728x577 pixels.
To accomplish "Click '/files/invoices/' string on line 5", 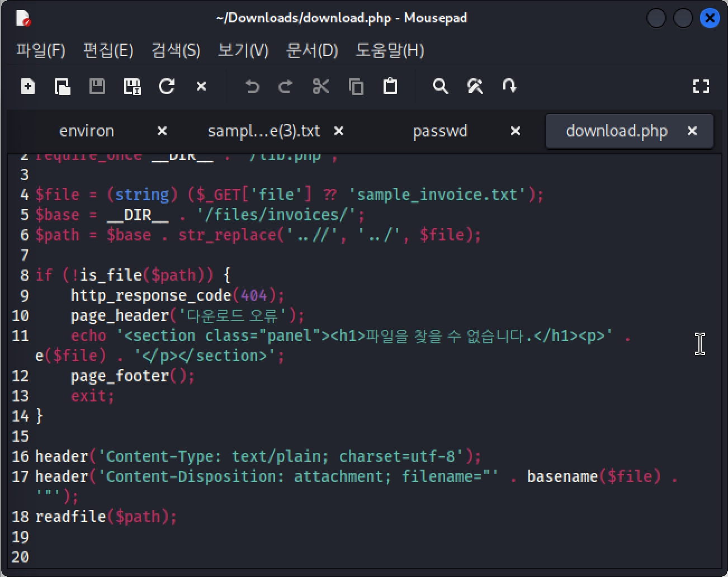I will point(277,215).
